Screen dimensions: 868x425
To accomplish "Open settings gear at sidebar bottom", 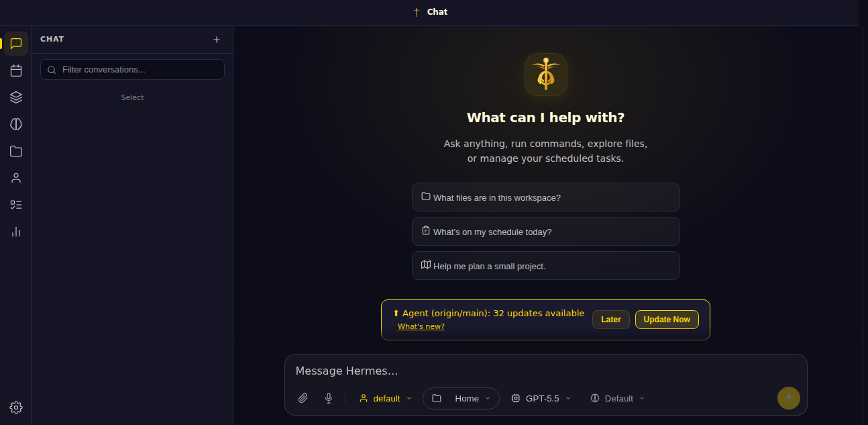I will point(16,408).
